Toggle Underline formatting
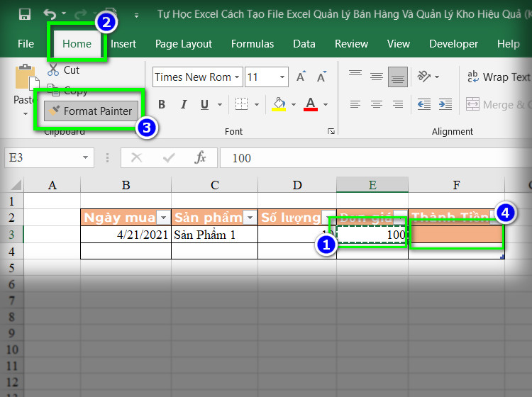This screenshot has width=532, height=397. point(204,104)
